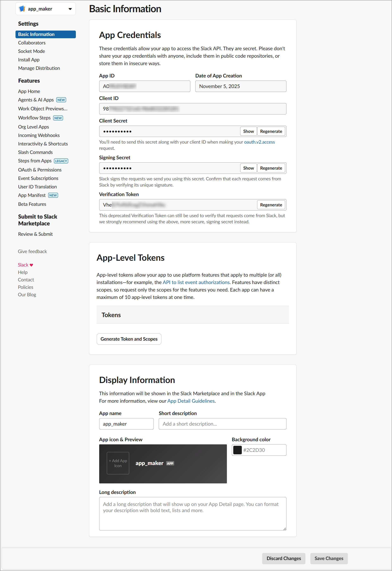Click the Background color hex input
This screenshot has height=571, width=392.
point(264,450)
